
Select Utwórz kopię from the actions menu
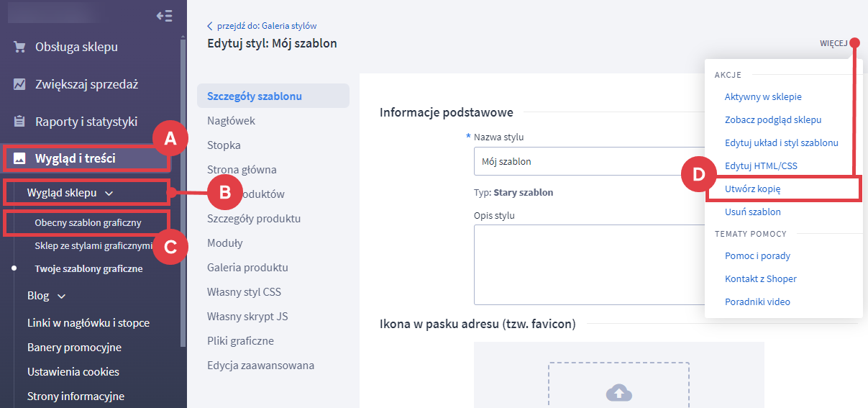click(752, 189)
